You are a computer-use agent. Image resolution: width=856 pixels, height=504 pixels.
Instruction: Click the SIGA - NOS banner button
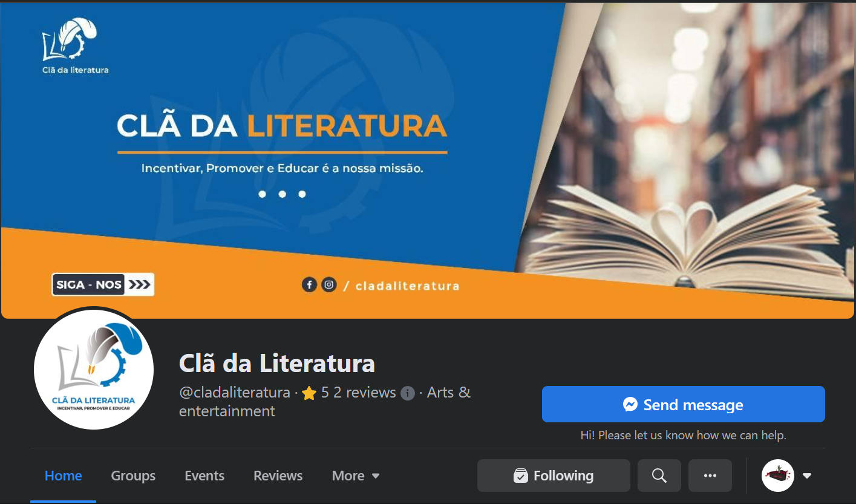tap(103, 284)
